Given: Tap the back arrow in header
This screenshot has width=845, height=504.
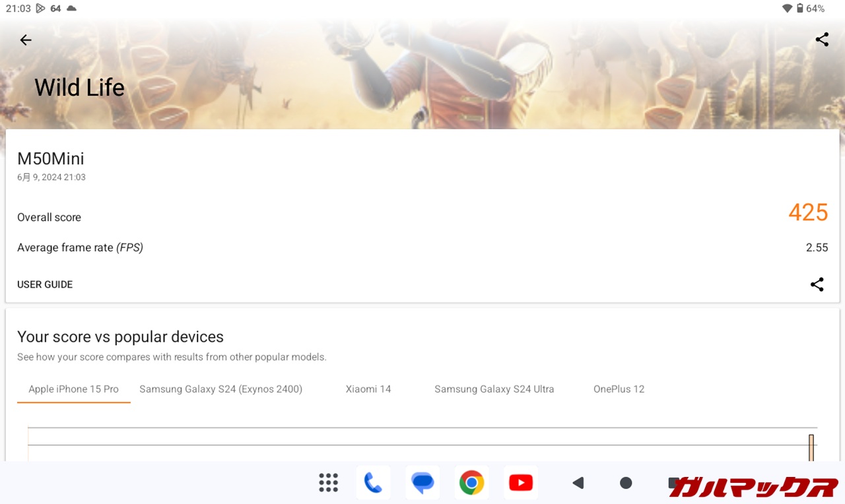Looking at the screenshot, I should point(26,40).
